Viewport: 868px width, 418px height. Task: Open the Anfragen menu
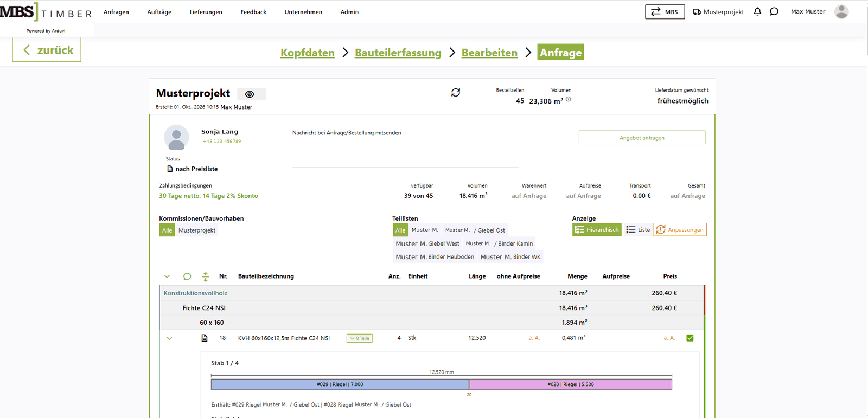point(116,12)
